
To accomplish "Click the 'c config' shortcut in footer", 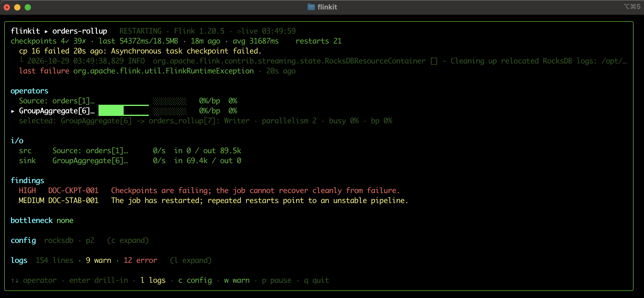I will pyautogui.click(x=195, y=280).
